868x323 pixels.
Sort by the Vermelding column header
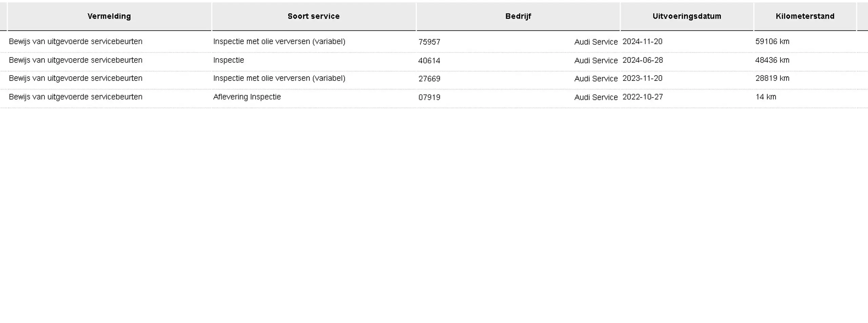tap(109, 16)
